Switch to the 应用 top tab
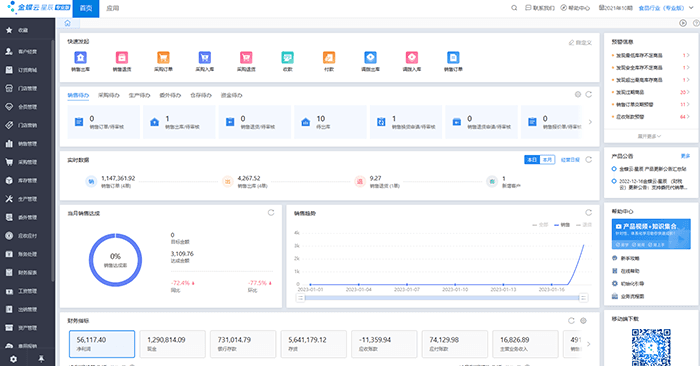The width and height of the screenshot is (700, 366). [x=112, y=8]
